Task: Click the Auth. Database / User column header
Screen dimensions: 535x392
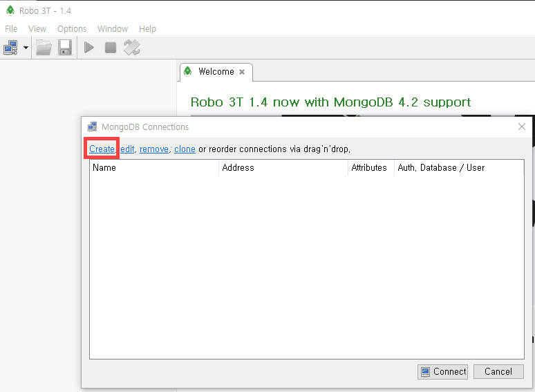Action: click(459, 167)
